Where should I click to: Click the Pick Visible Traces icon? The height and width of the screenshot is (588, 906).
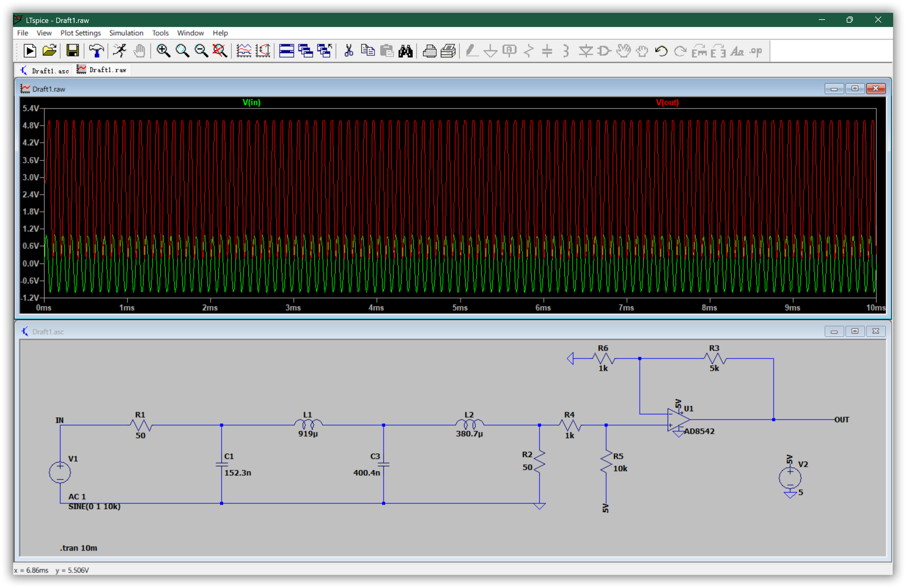[x=244, y=51]
